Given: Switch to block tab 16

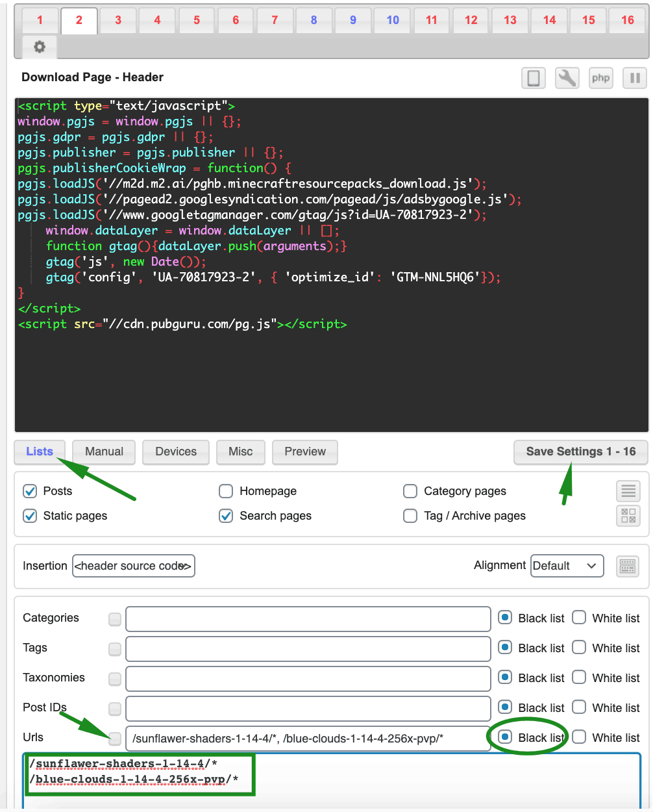Looking at the screenshot, I should [628, 20].
